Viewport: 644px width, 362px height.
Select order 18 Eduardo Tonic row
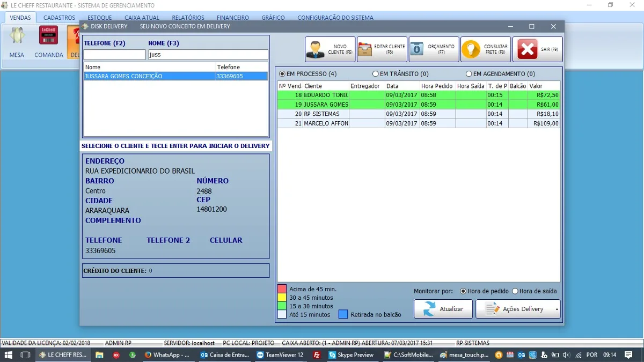(x=419, y=95)
